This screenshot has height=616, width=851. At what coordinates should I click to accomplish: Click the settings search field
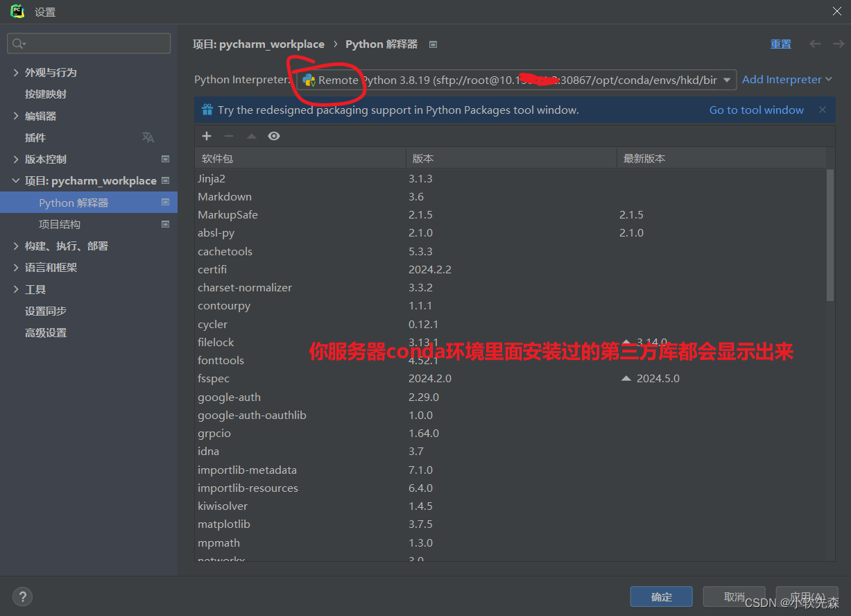(89, 44)
